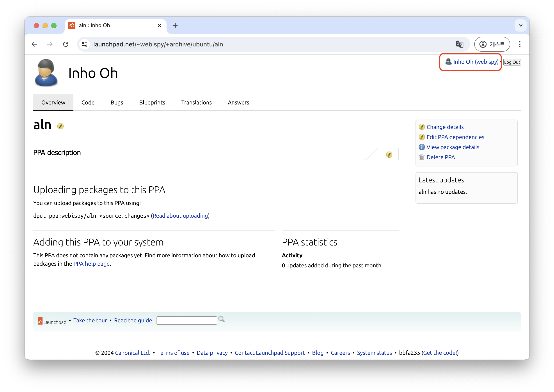Click '0 updates added during the past month.'
Viewport: 554px width, 392px height.
332,265
